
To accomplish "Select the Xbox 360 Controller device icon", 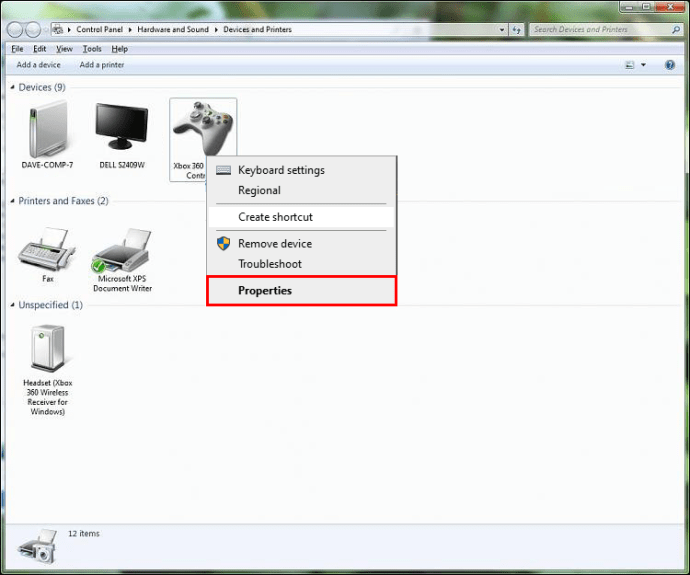I will (203, 128).
